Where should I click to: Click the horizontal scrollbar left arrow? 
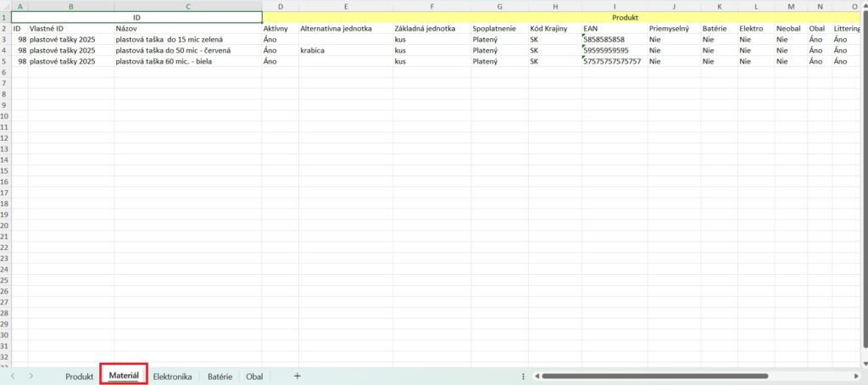pos(534,376)
